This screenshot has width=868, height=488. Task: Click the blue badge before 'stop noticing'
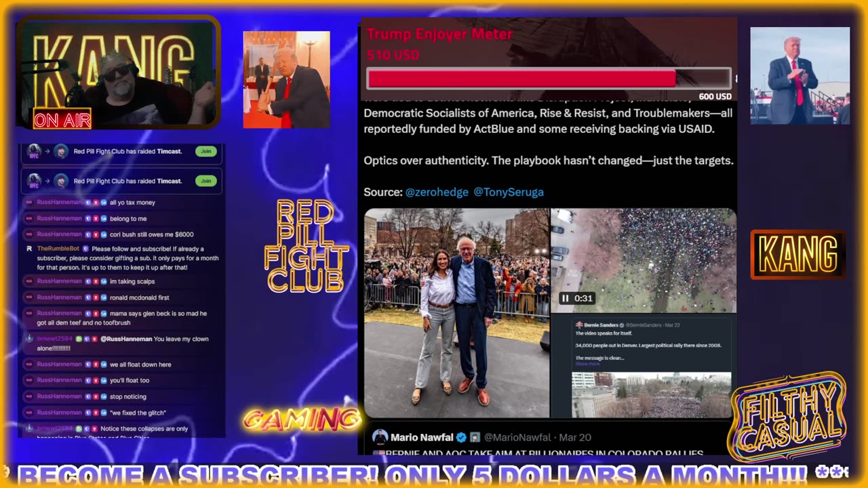pyautogui.click(x=104, y=396)
